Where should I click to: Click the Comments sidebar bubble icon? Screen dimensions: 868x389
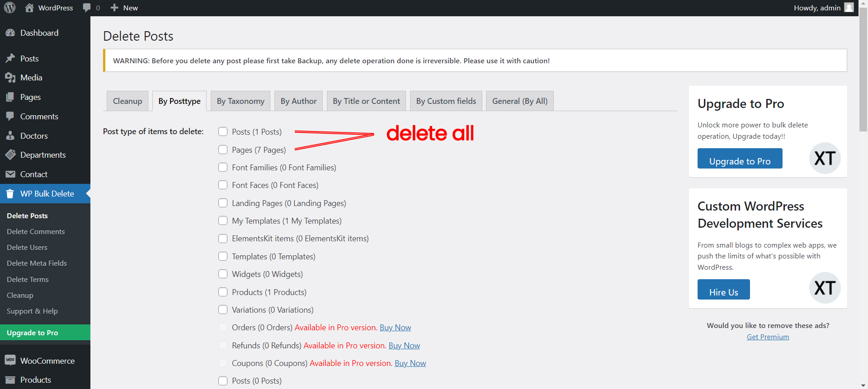(10, 117)
